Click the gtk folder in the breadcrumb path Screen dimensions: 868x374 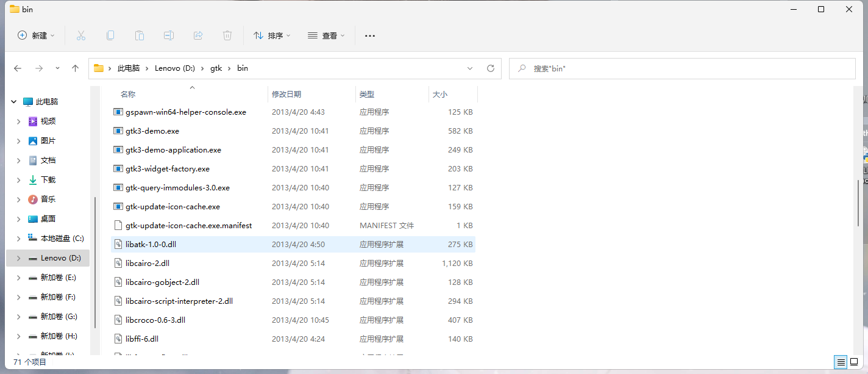[216, 68]
